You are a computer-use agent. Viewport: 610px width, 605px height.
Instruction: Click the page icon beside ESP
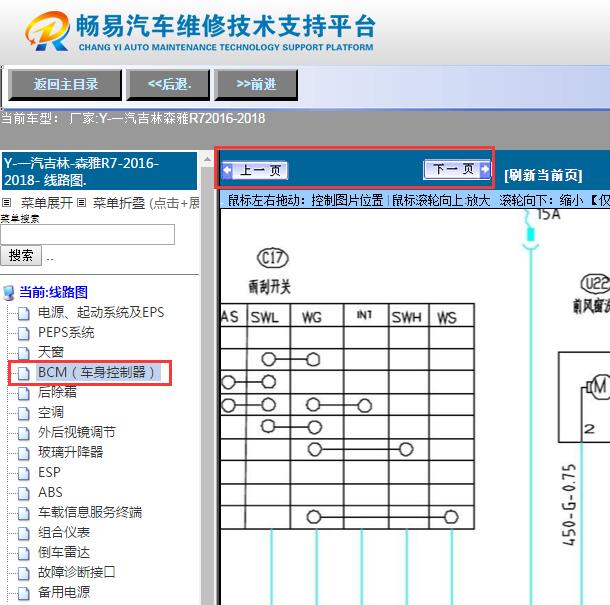coord(24,473)
